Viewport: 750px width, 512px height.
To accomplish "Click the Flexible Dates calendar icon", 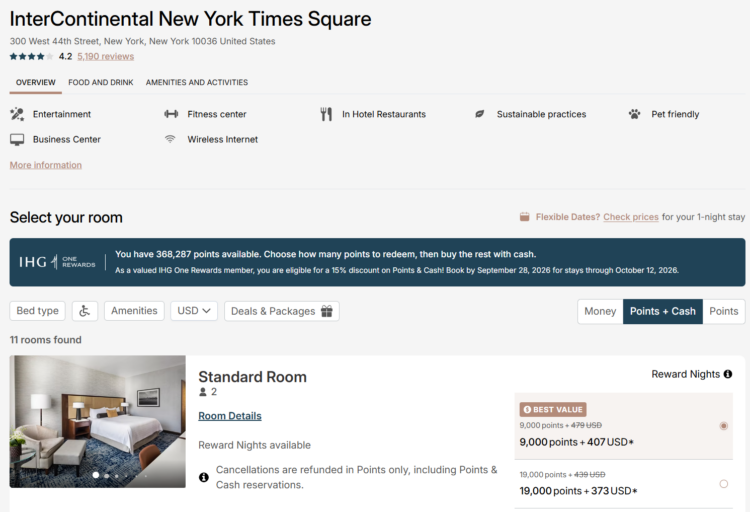I will pos(525,217).
